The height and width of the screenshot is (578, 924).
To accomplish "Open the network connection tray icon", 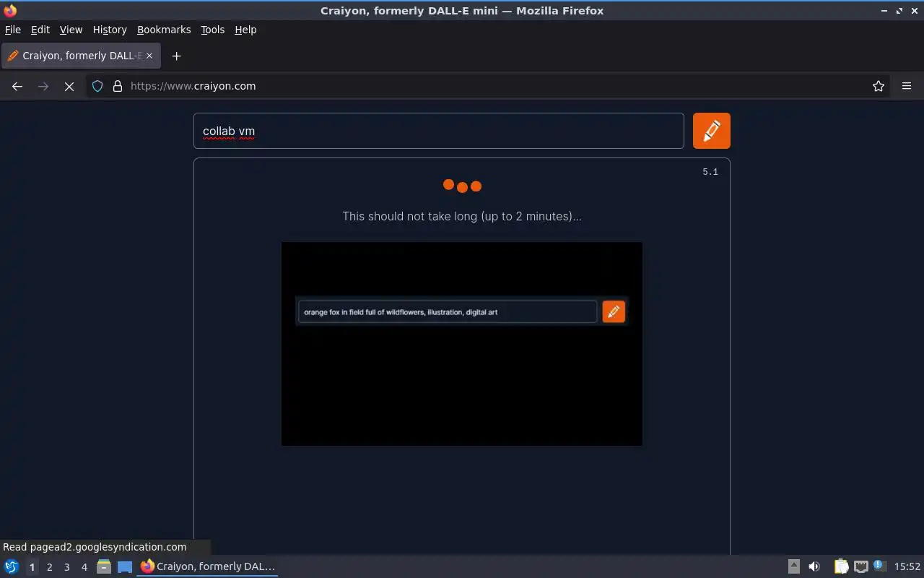I will (x=860, y=566).
